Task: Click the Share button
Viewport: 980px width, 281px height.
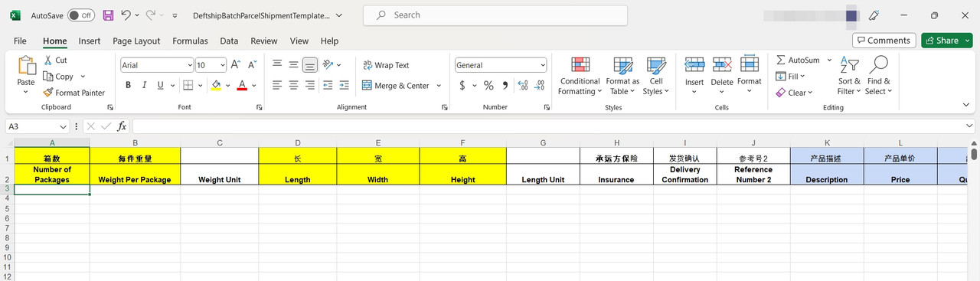Action: pos(947,41)
